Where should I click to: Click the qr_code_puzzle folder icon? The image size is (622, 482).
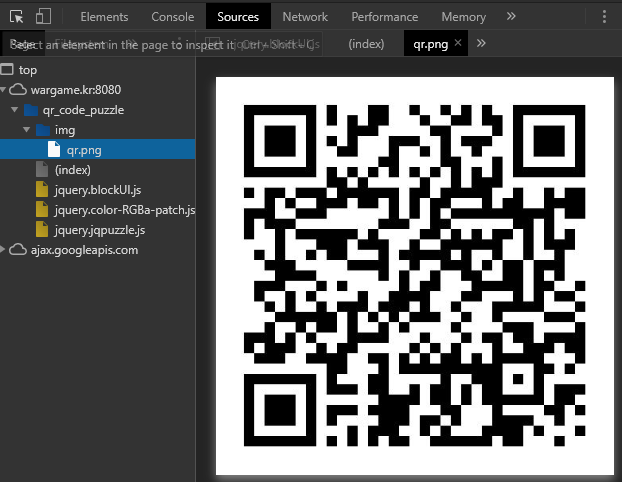click(31, 110)
